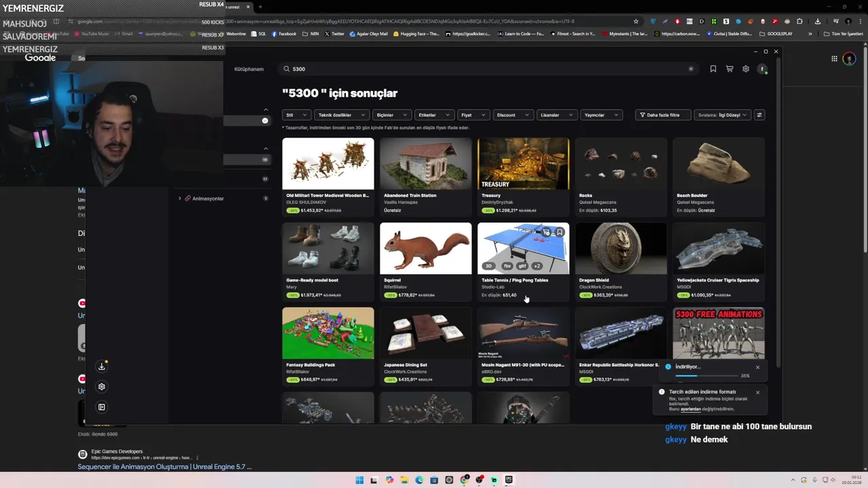Click the Facebook bookmark in bookmarks bar
868x488 pixels.
pos(284,33)
